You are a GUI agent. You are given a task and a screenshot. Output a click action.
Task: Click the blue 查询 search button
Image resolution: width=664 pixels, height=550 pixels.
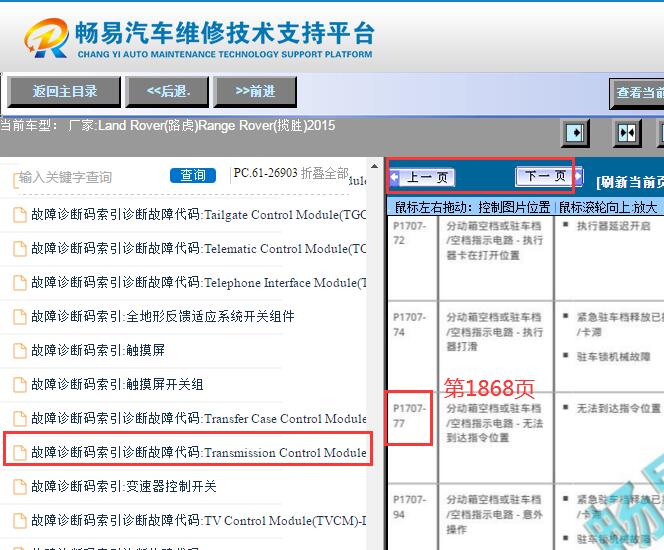click(193, 175)
